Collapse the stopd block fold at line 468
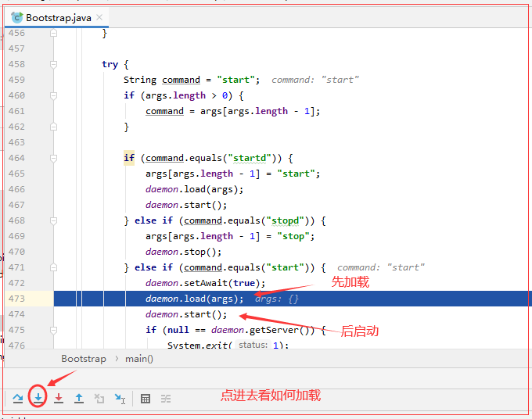This screenshot has height=419, width=532. click(54, 220)
